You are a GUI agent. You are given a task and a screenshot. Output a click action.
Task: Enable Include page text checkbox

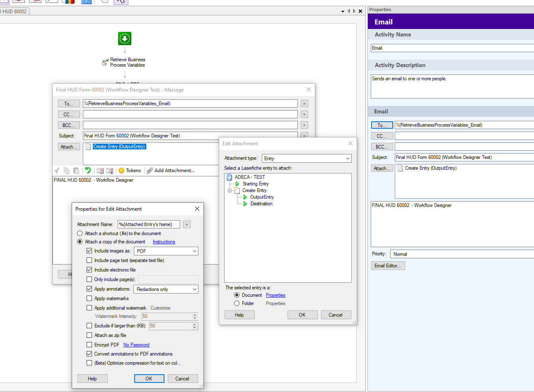(x=89, y=260)
